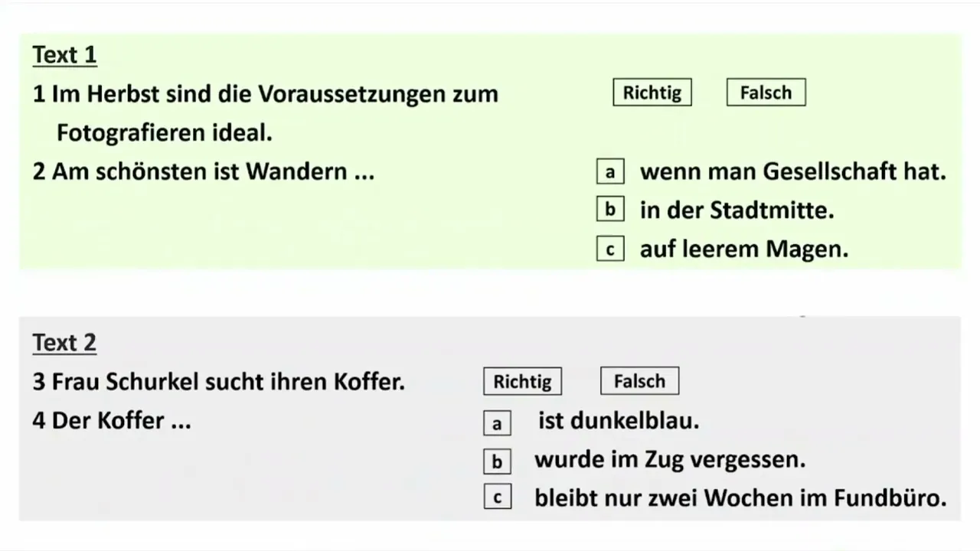The width and height of the screenshot is (980, 551).
Task: Click question 2 text 'Am schönsten ist Wandern'
Action: [x=204, y=171]
